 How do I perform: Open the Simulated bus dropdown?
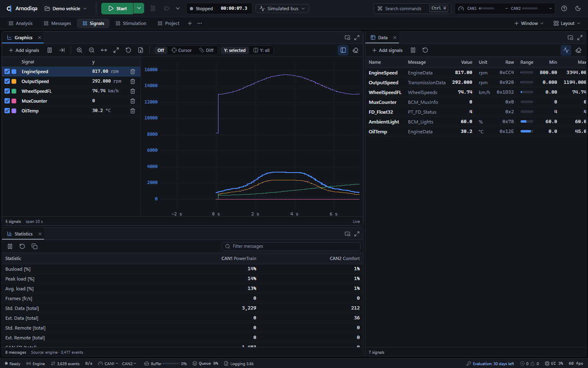coord(282,9)
